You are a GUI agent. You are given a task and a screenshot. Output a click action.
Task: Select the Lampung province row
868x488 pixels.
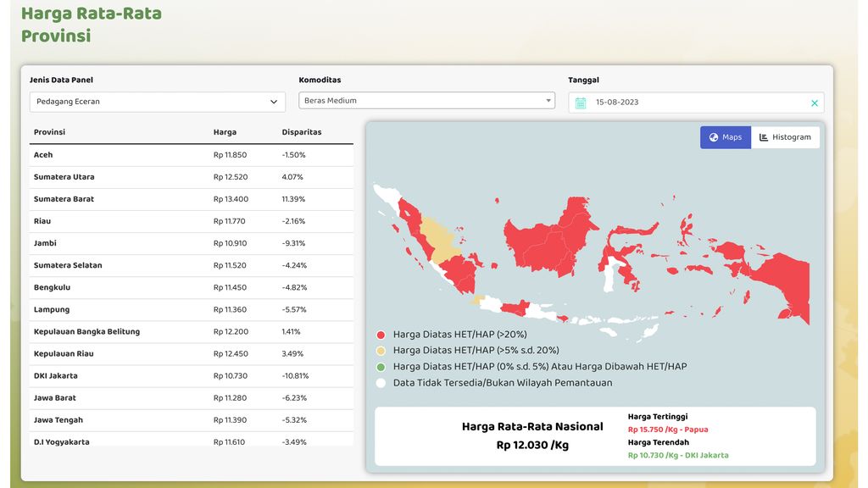(191, 310)
